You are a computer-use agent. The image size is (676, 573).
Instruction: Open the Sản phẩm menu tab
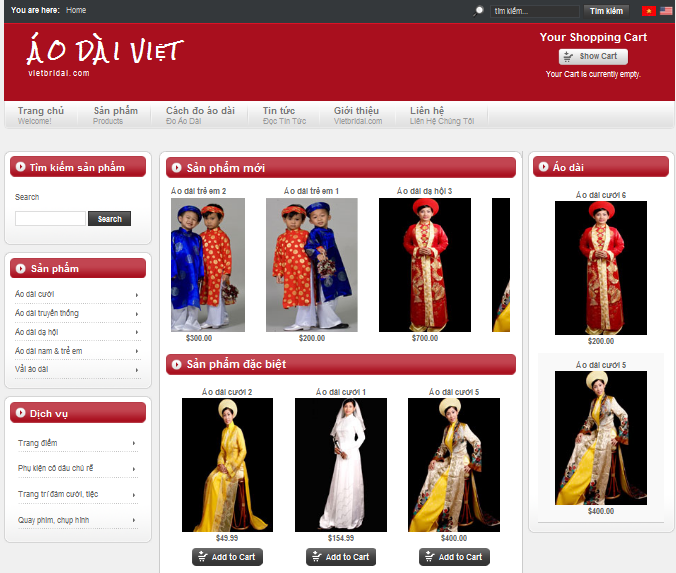pyautogui.click(x=116, y=115)
